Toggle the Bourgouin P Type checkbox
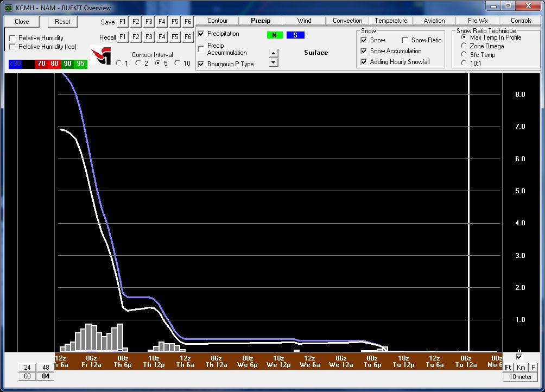Viewport: 545px width, 392px height. (201, 64)
